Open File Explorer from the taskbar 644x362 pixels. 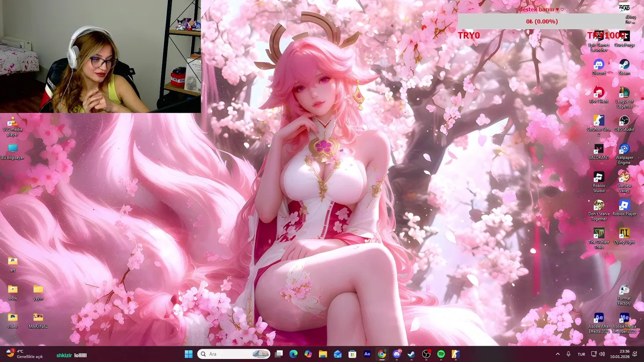(323, 354)
